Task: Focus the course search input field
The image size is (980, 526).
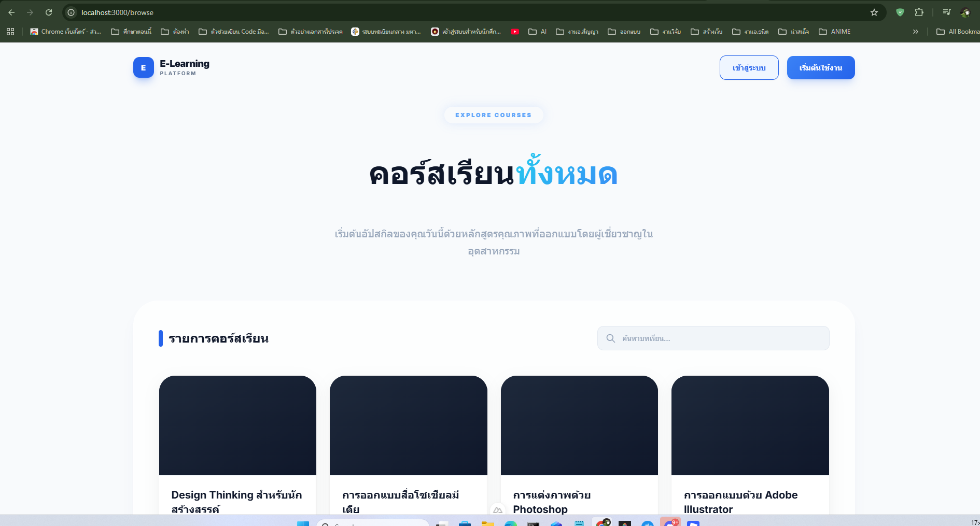Action: 721,338
